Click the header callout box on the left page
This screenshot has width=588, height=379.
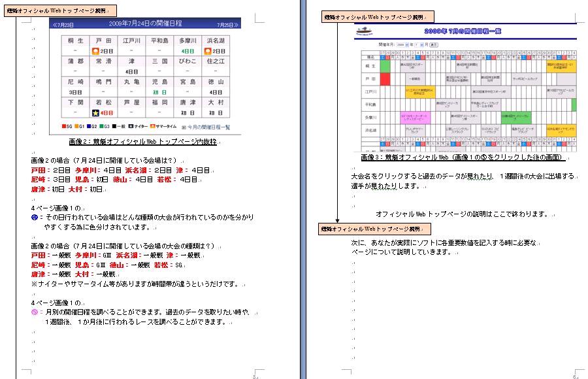tap(60, 10)
